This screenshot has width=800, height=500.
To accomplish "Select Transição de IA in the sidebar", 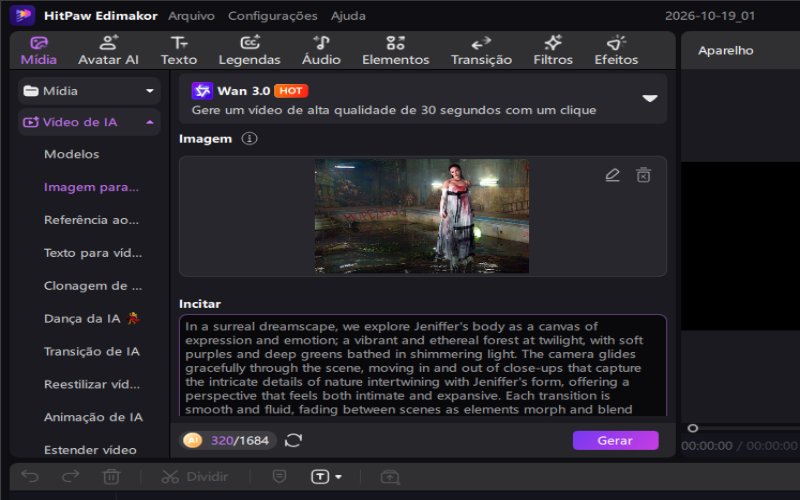I will click(x=92, y=352).
